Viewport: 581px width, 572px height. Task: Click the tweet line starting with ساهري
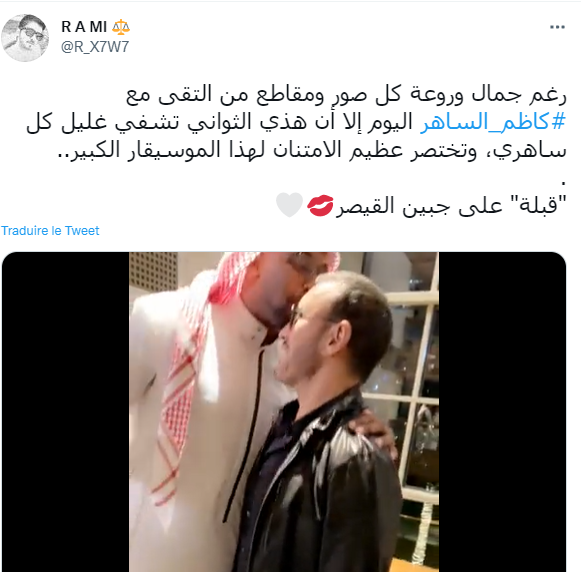[312, 151]
